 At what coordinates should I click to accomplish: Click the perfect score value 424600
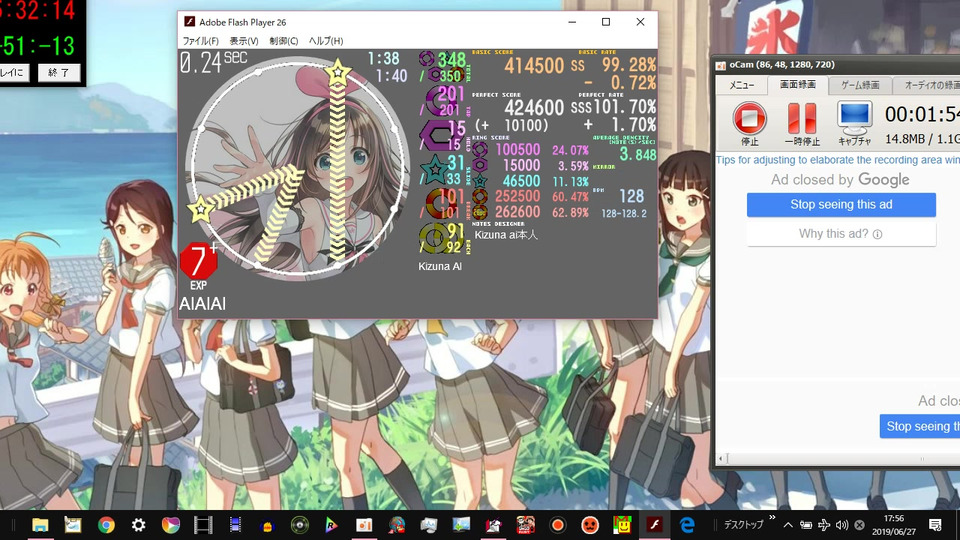[534, 108]
